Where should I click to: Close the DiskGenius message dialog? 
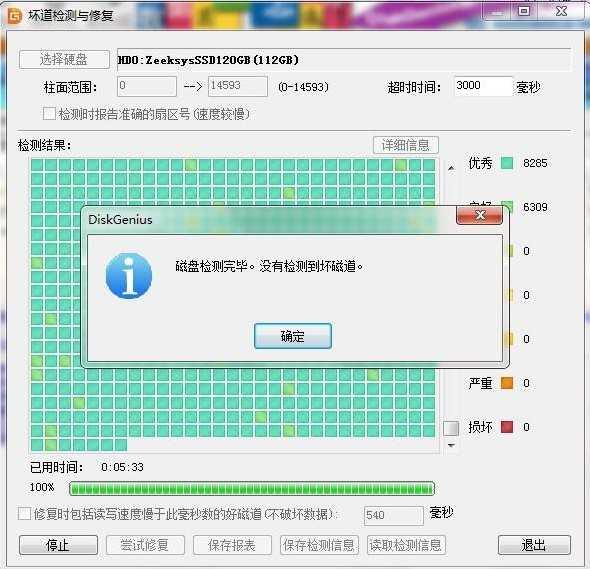479,215
